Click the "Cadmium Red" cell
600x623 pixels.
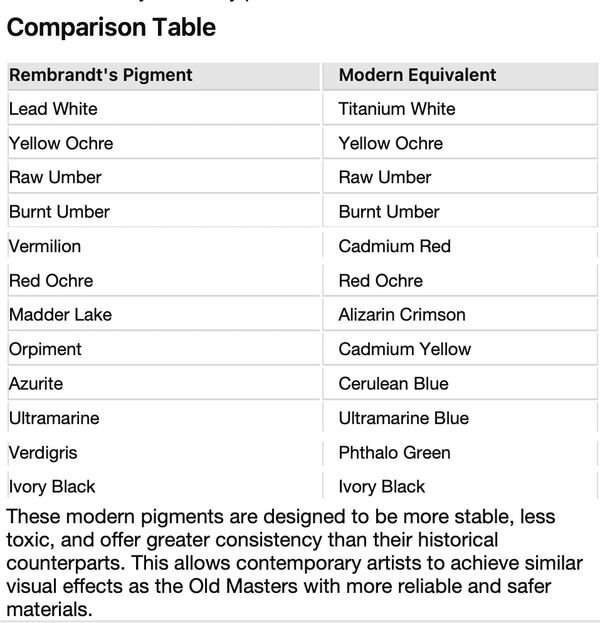[395, 246]
